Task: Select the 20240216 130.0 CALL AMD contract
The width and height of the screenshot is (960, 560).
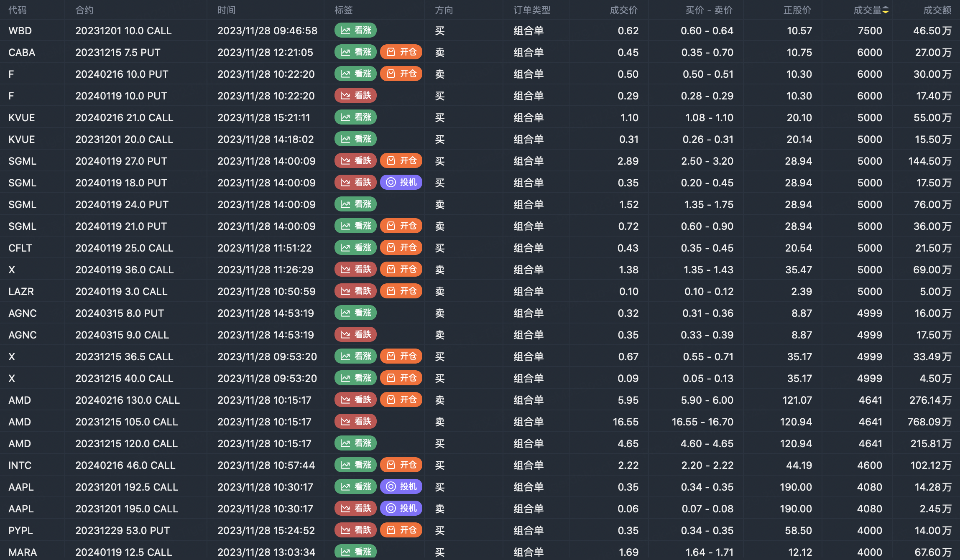Action: [127, 400]
